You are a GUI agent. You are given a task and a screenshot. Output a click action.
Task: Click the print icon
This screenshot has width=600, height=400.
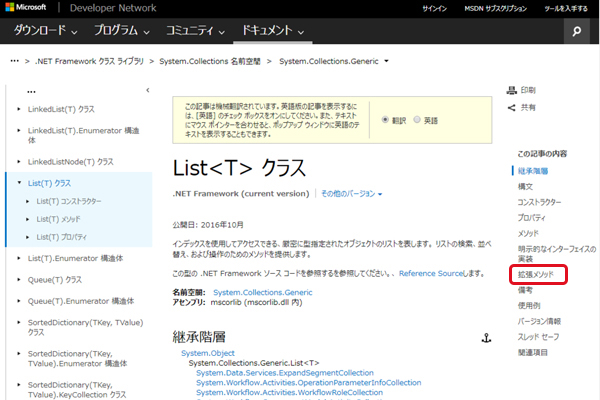click(x=512, y=90)
